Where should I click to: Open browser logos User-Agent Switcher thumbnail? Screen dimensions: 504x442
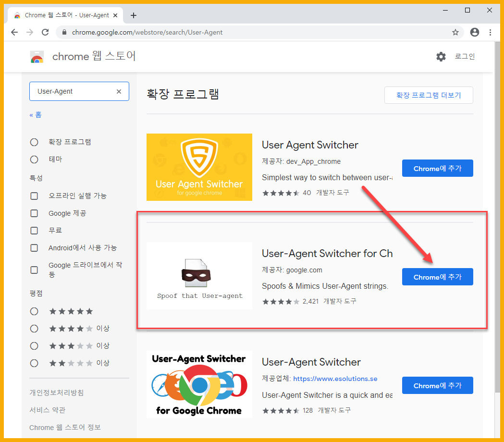(x=199, y=384)
